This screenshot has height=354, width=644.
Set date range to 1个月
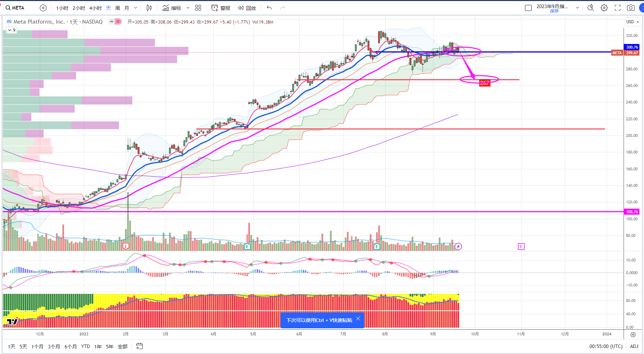coord(37,347)
